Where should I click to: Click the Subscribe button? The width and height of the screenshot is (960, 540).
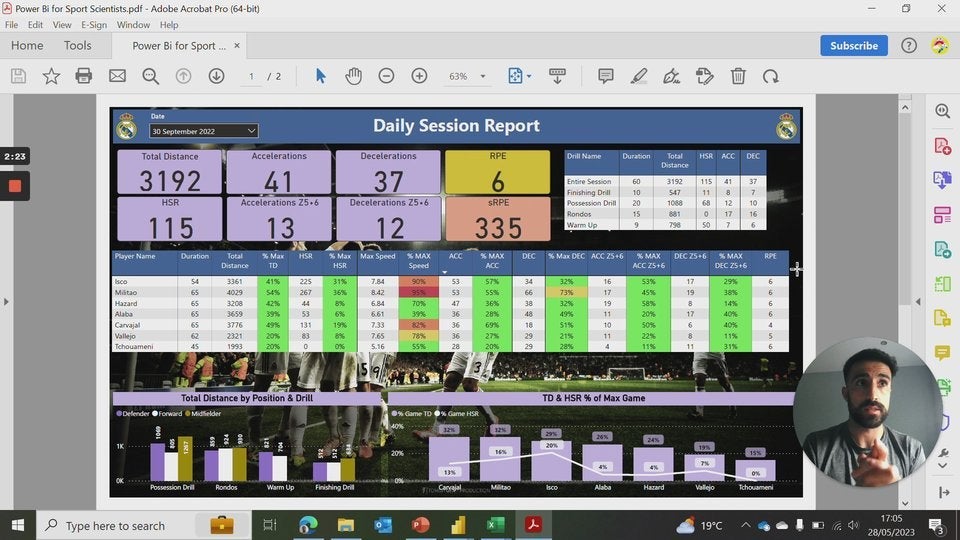click(853, 45)
